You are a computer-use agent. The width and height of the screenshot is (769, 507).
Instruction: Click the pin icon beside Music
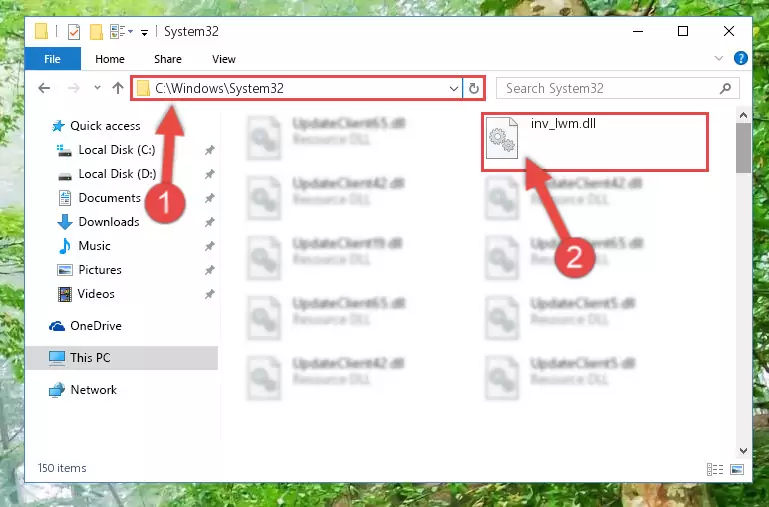pyautogui.click(x=209, y=246)
